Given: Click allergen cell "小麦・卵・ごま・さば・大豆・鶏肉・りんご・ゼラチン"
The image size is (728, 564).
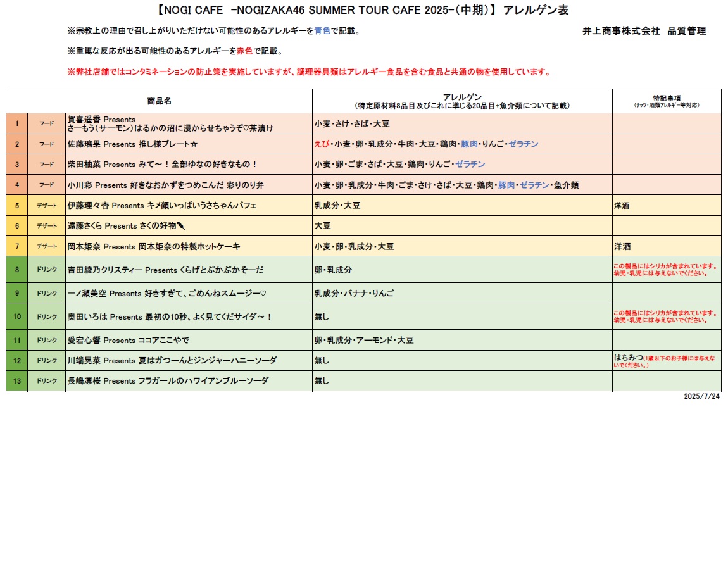Looking at the screenshot, I should point(462,165).
